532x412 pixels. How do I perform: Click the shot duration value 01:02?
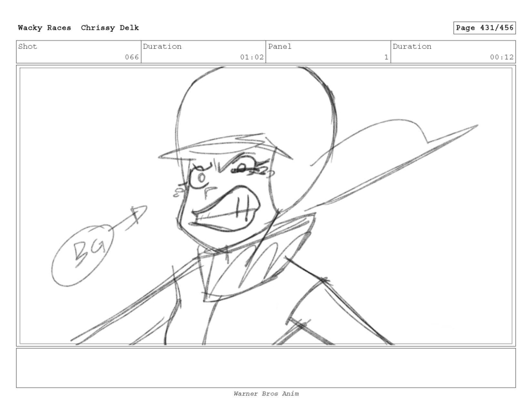point(252,57)
